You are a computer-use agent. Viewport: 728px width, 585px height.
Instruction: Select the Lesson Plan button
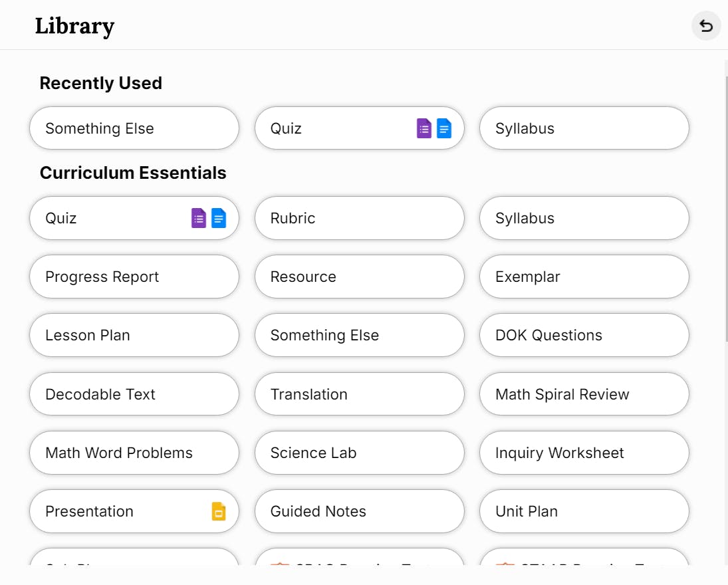click(x=134, y=335)
